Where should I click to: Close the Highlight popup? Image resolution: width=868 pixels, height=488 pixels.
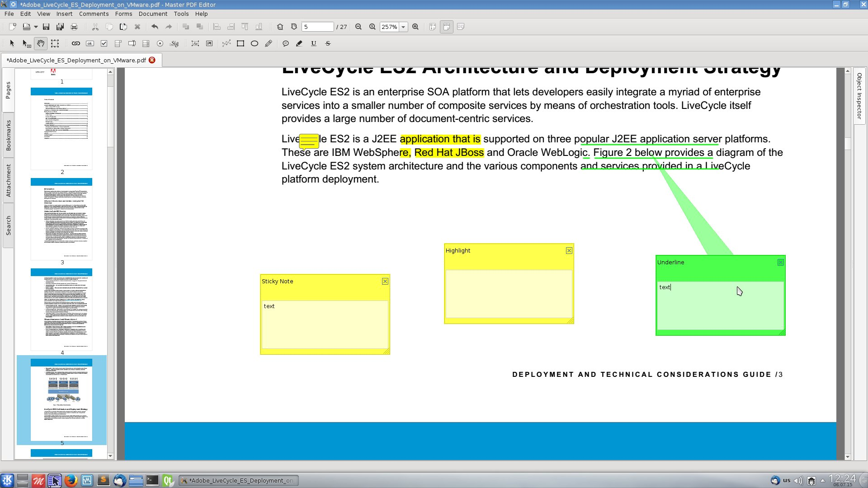pos(569,250)
